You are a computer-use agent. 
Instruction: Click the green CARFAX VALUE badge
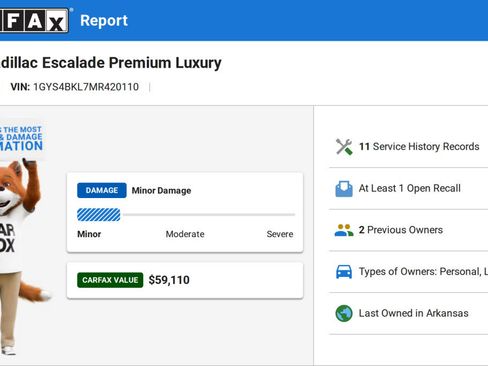110,280
